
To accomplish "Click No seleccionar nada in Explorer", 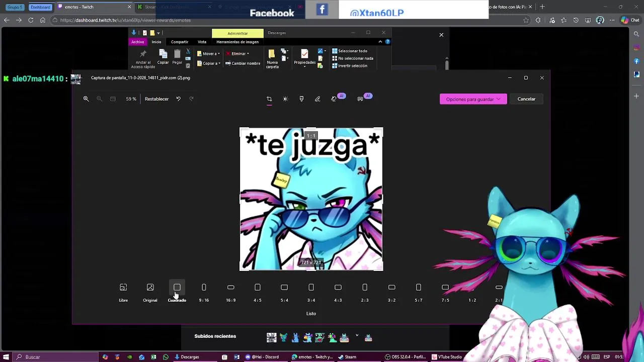I will click(x=353, y=58).
